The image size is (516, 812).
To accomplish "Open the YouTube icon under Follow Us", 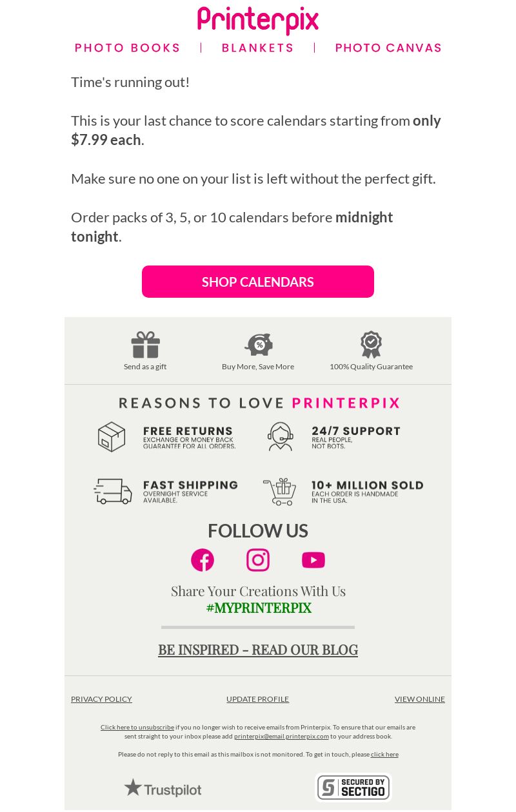I will pyautogui.click(x=313, y=560).
